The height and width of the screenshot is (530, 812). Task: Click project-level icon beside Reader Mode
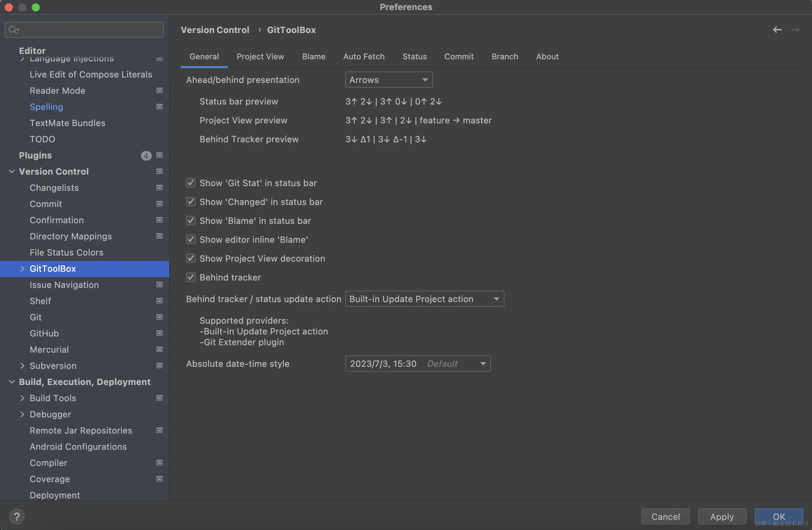click(x=159, y=91)
